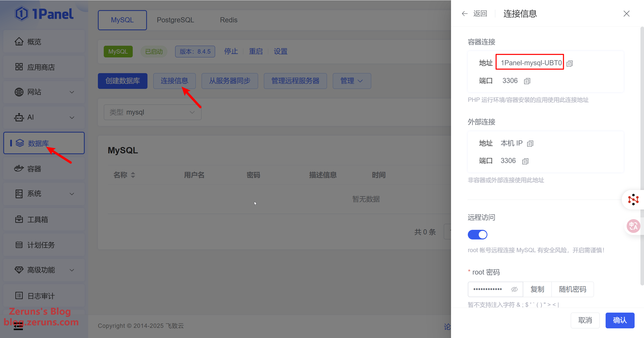Click the container address text 1Panel-mysql-UBT0
Viewport: 644px width, 338px height.
(x=531, y=63)
